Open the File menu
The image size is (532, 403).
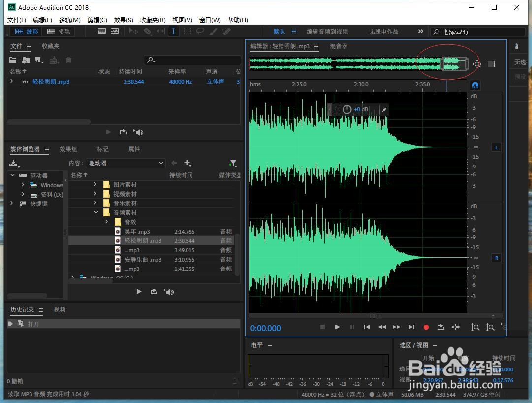pos(17,20)
